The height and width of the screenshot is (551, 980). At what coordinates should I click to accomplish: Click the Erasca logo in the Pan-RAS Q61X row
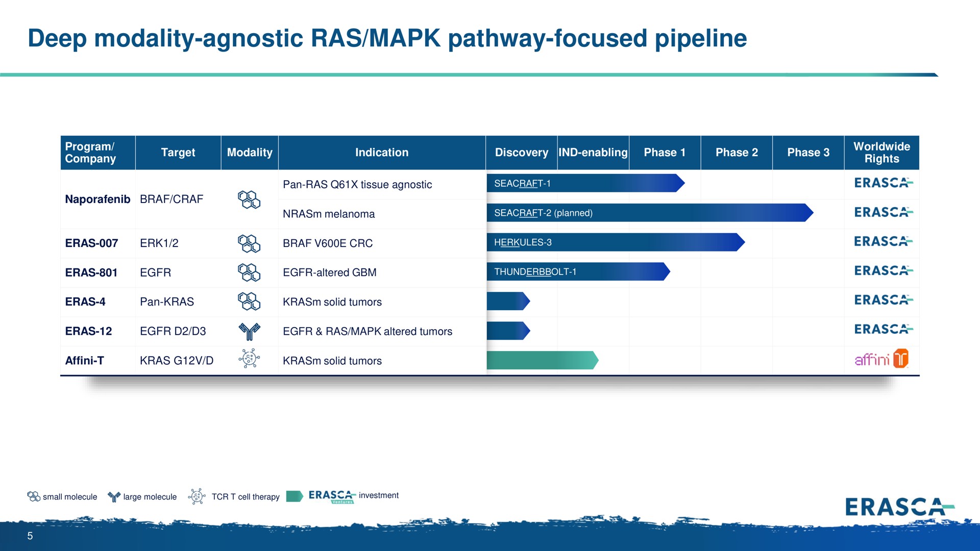pos(884,183)
